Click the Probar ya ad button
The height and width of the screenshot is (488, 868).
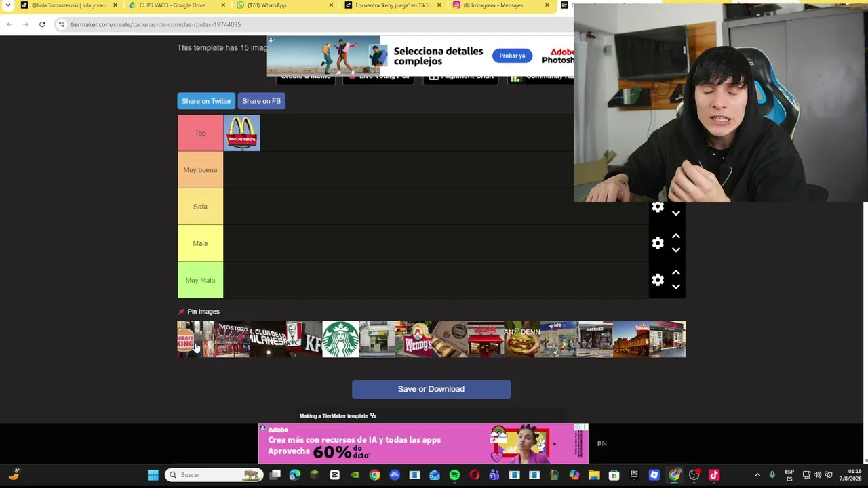coord(512,56)
